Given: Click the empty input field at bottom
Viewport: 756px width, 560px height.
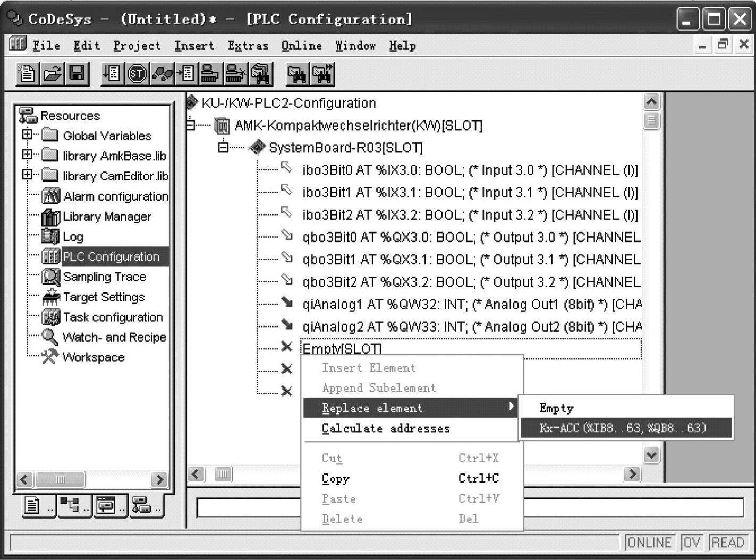Looking at the screenshot, I should tap(632, 508).
